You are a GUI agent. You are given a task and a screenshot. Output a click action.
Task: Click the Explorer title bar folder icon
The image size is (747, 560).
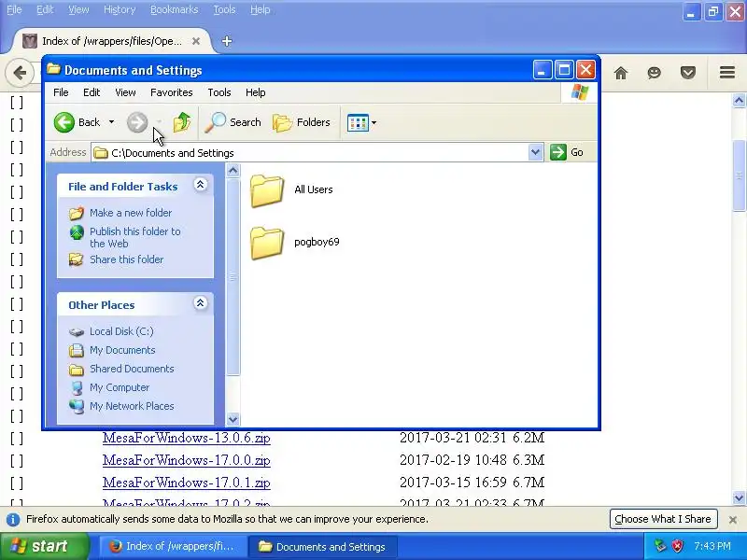pyautogui.click(x=54, y=70)
